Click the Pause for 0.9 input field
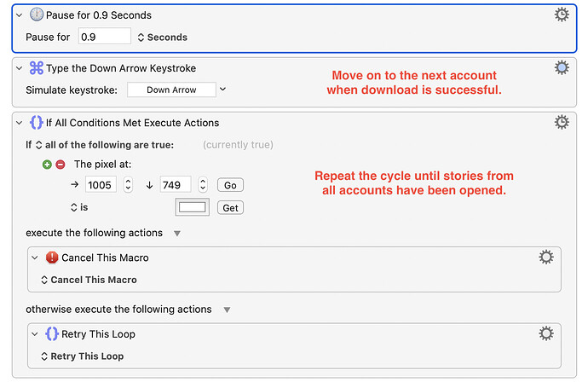Image resolution: width=588 pixels, height=382 pixels. 105,37
